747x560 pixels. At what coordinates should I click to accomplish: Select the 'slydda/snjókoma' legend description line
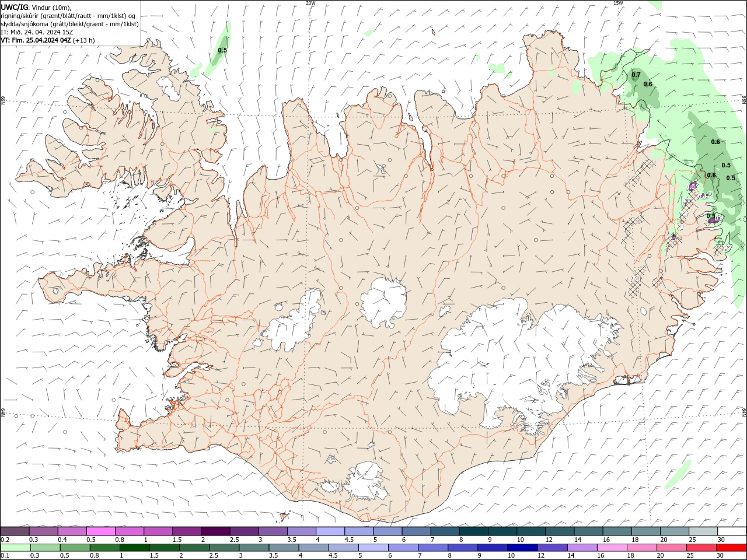[70, 24]
